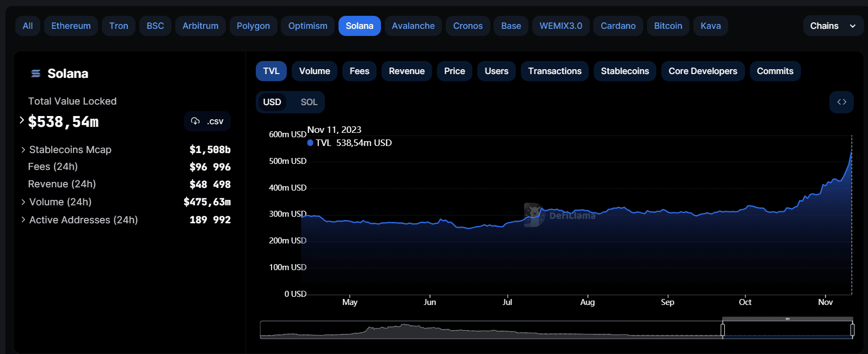
Task: Show the Core Developers metric
Action: (703, 71)
